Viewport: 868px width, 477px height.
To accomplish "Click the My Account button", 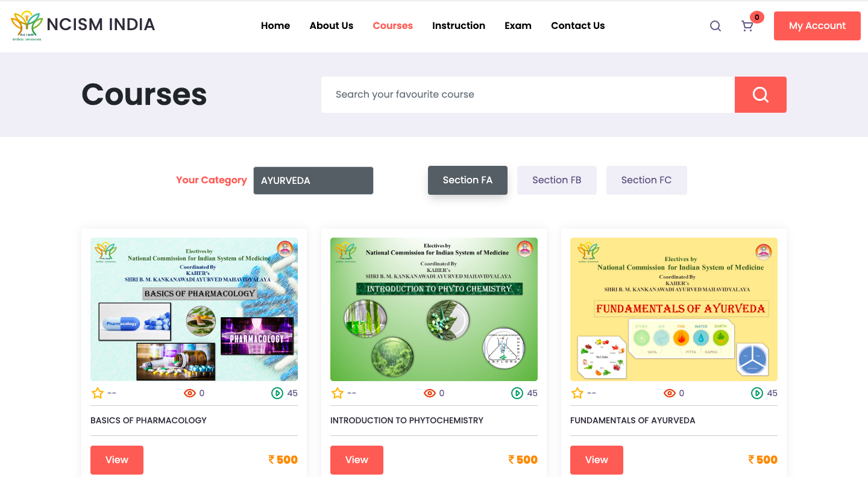I will 817,26.
